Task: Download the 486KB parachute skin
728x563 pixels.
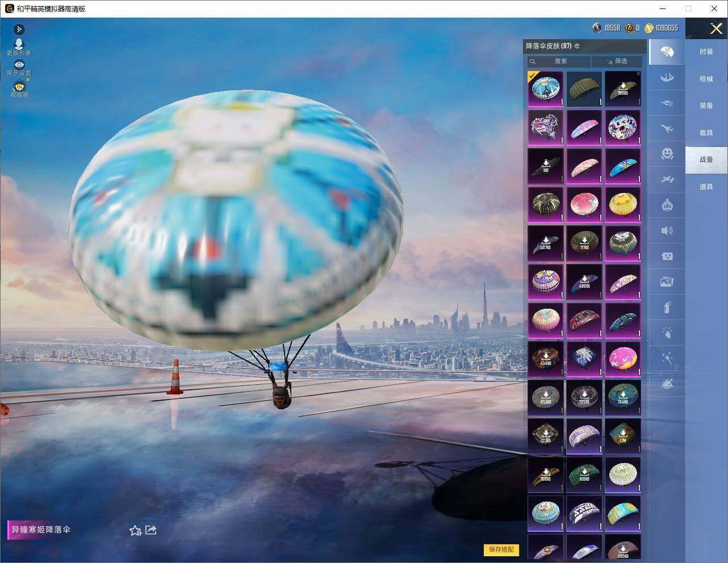Action: coord(584,281)
